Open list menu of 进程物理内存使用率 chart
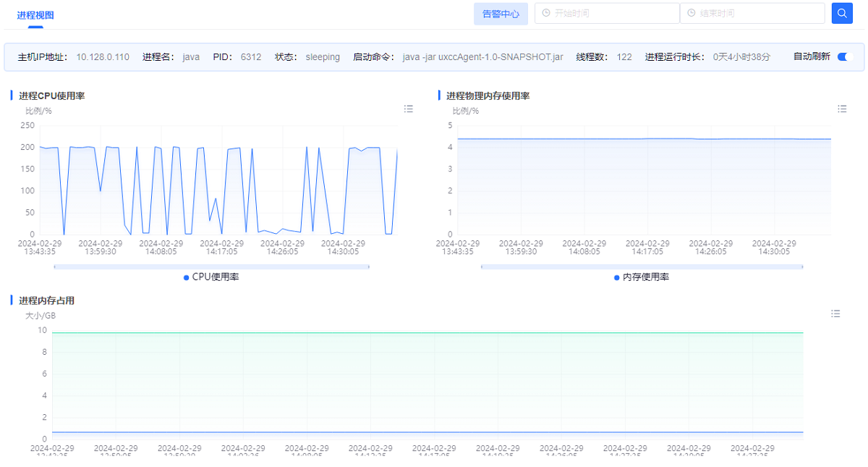This screenshot has height=467, width=868. [x=842, y=109]
